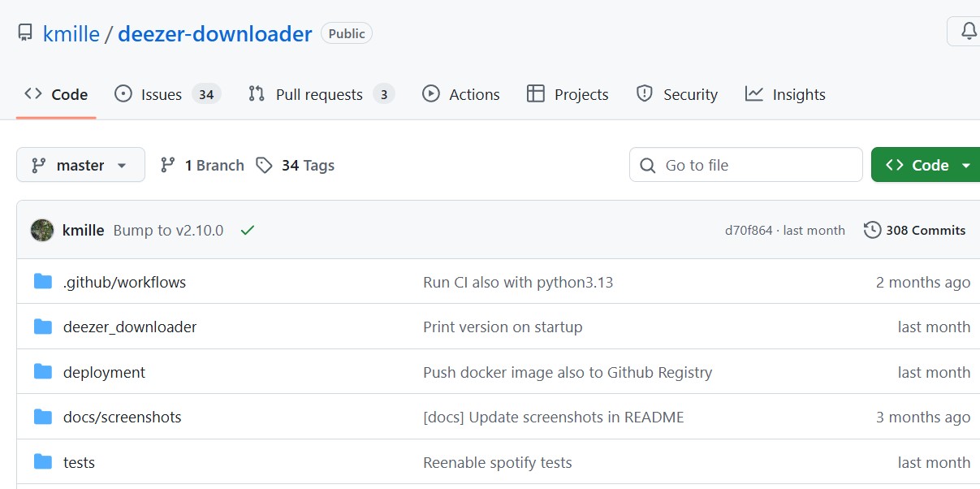
Task: Click the Public visibility badge
Action: pos(347,33)
